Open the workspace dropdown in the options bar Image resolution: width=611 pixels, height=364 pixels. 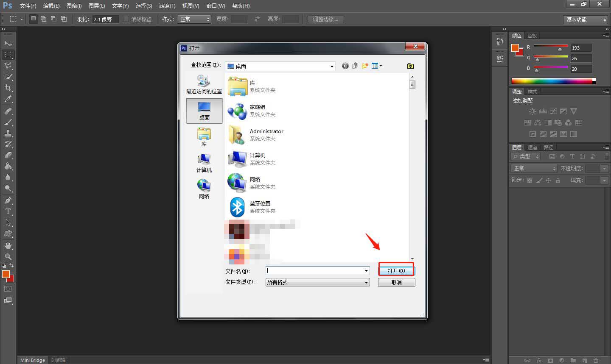click(x=586, y=19)
